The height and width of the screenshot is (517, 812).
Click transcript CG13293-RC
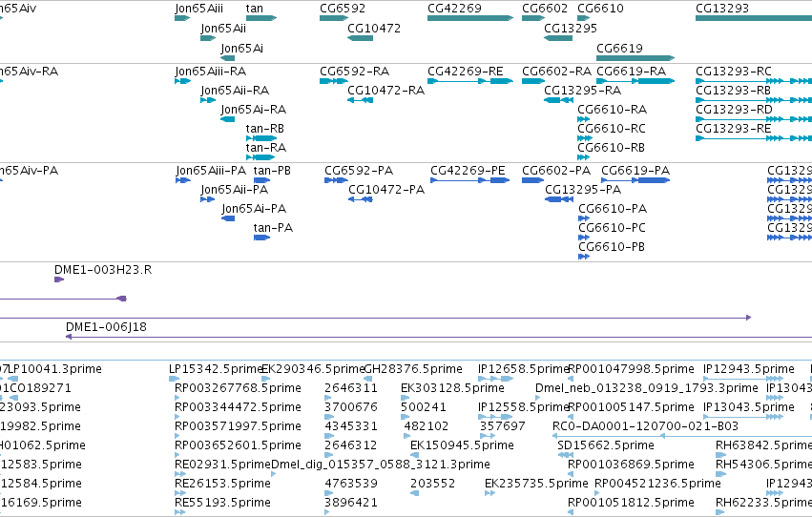pyautogui.click(x=734, y=71)
